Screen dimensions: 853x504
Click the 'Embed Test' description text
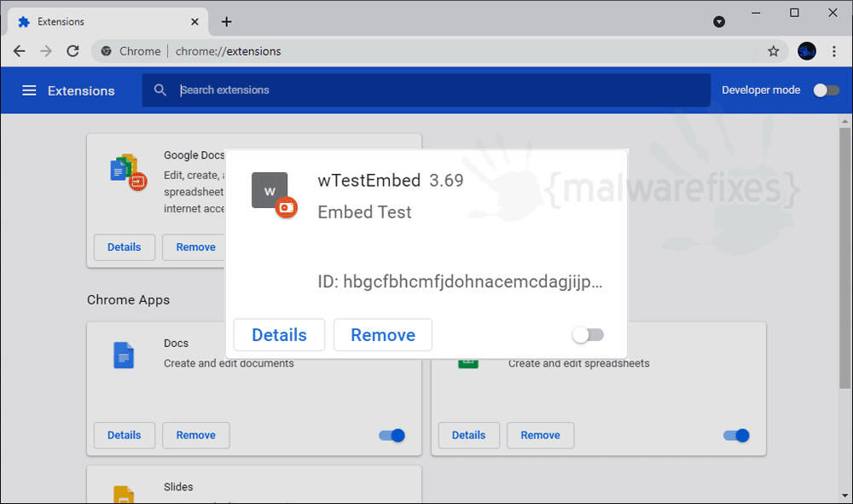coord(364,212)
